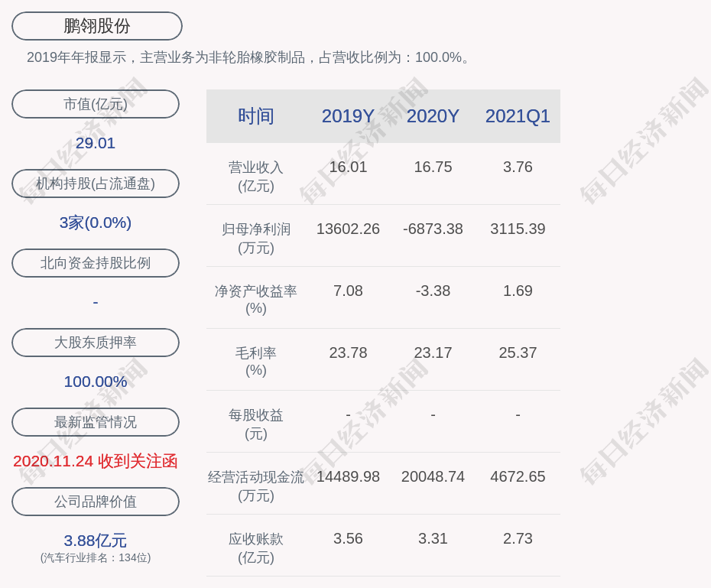Click the 北向资金持股比例 label pill
The height and width of the screenshot is (588, 711).
coord(96,263)
